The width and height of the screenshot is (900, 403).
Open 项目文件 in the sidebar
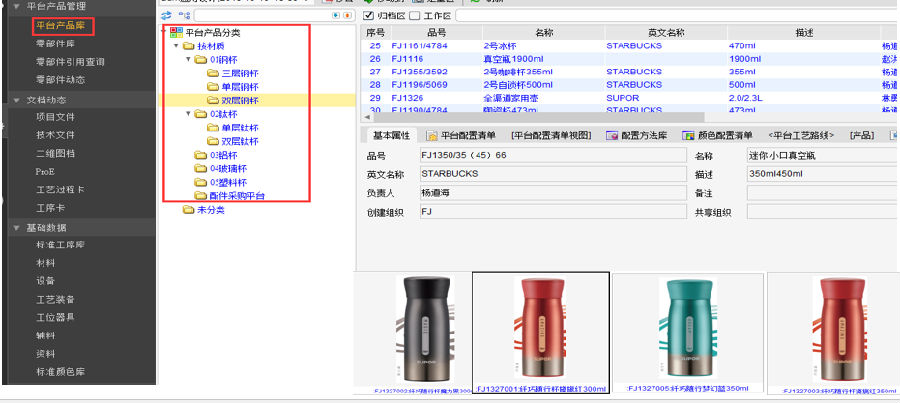point(55,117)
